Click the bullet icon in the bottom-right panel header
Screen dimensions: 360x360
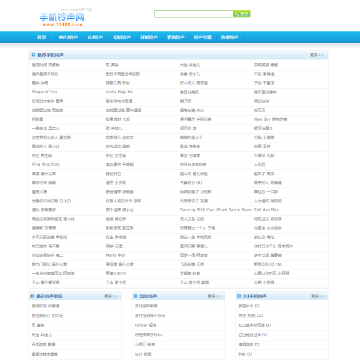[240, 296]
